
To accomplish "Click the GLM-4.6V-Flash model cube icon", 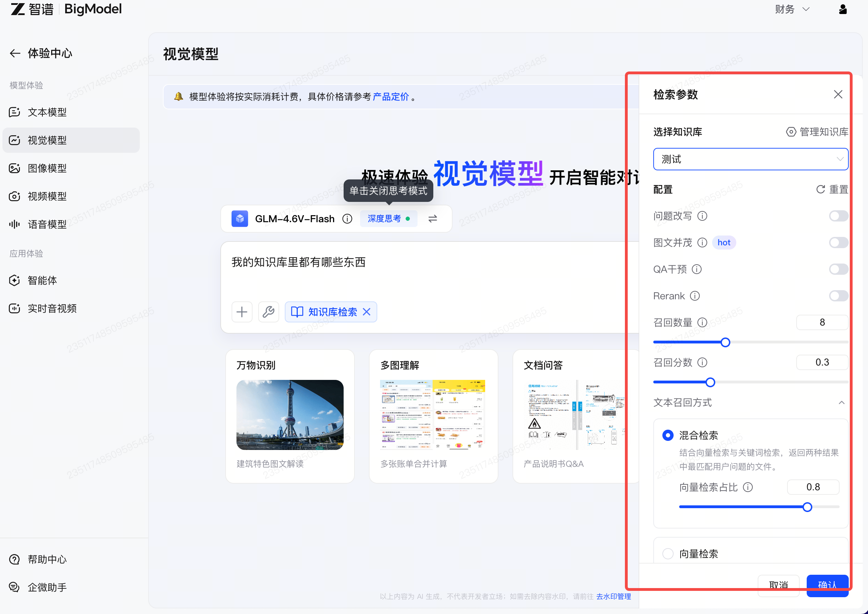I will (x=240, y=219).
